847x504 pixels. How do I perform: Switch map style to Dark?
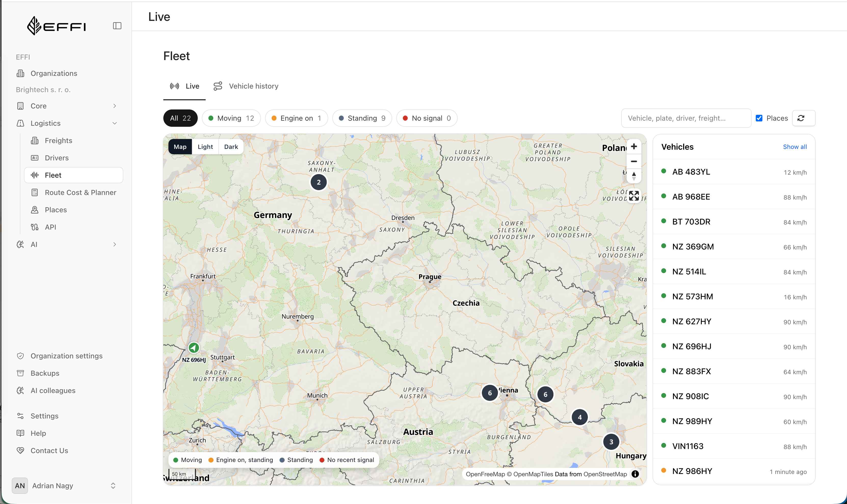coord(231,147)
